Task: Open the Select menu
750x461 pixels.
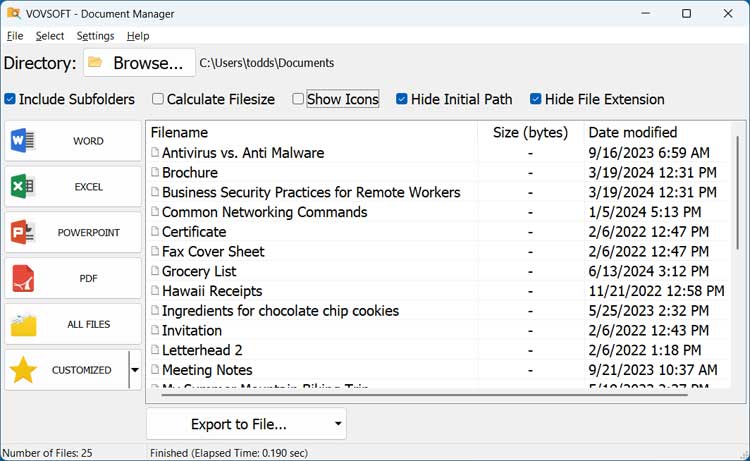Action: 50,36
